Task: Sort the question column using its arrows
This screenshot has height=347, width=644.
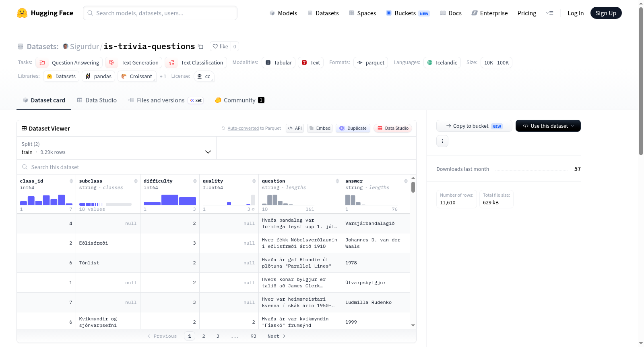Action: 337,181
